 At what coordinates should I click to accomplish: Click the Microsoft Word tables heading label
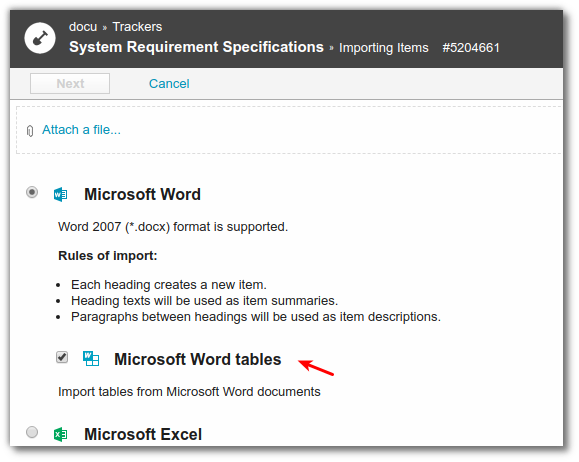point(198,359)
